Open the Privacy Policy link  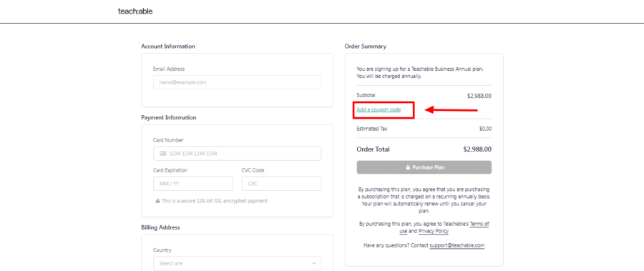434,231
